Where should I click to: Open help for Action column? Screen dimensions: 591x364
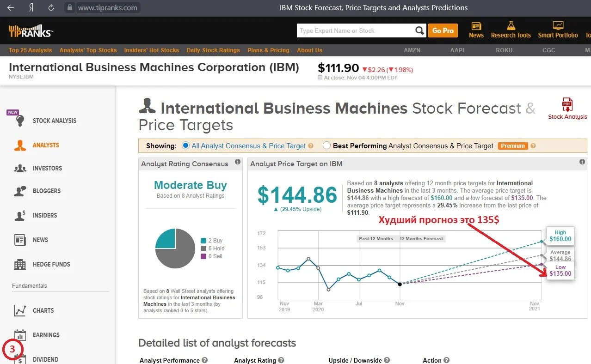tap(446, 360)
